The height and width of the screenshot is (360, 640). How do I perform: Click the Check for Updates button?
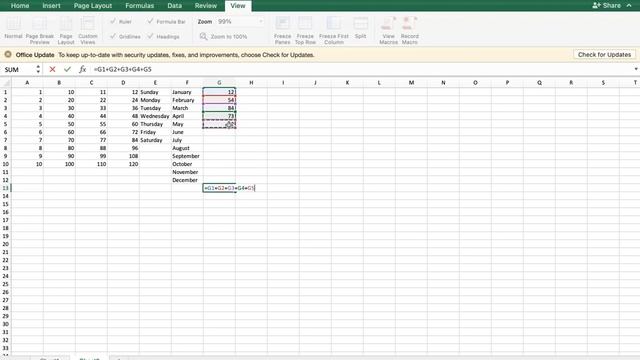604,54
